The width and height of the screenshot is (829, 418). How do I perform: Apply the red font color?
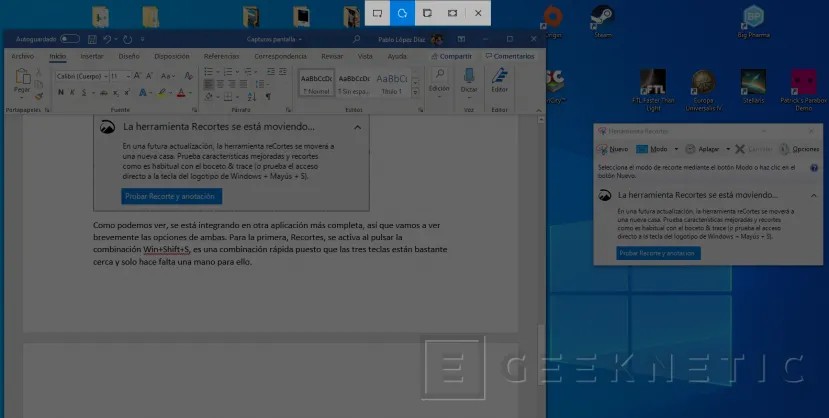coord(181,93)
